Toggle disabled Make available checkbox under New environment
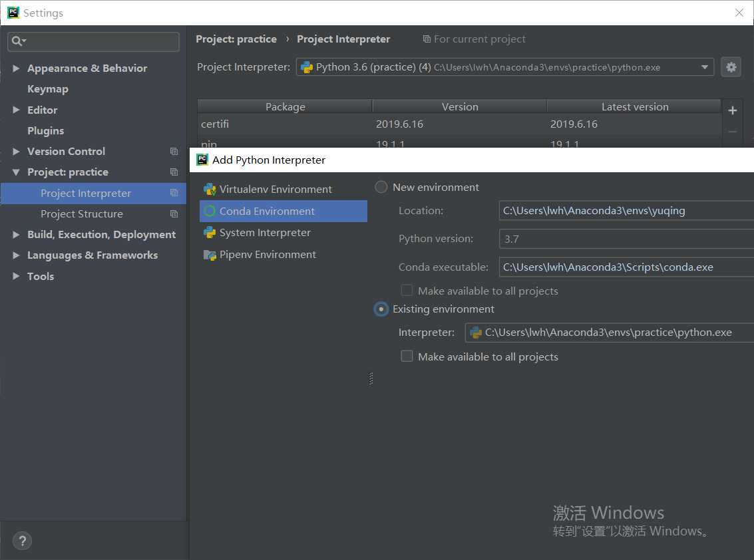 point(407,291)
